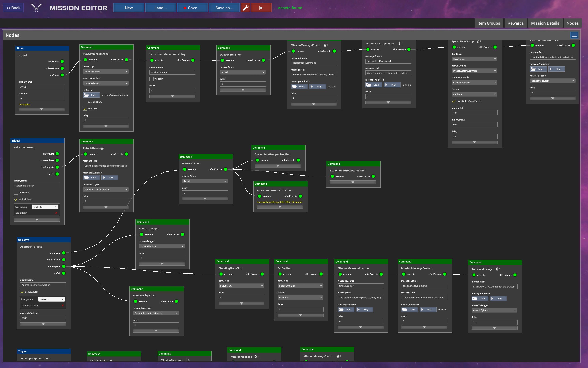Switch to the Mission Details tab

(x=545, y=23)
